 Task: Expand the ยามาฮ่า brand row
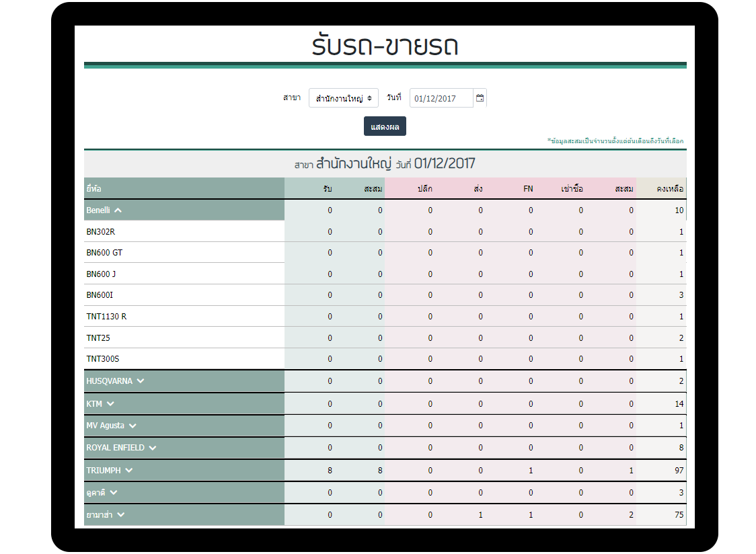(x=120, y=515)
